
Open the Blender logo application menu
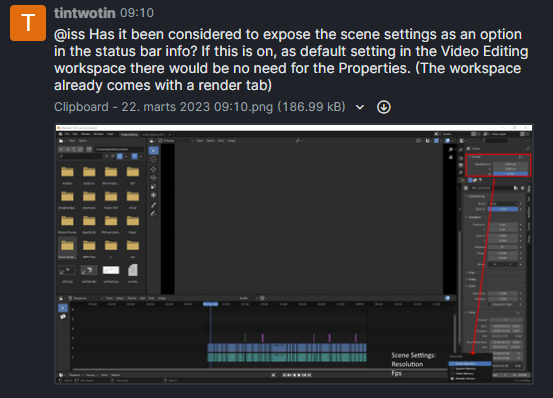pos(61,134)
